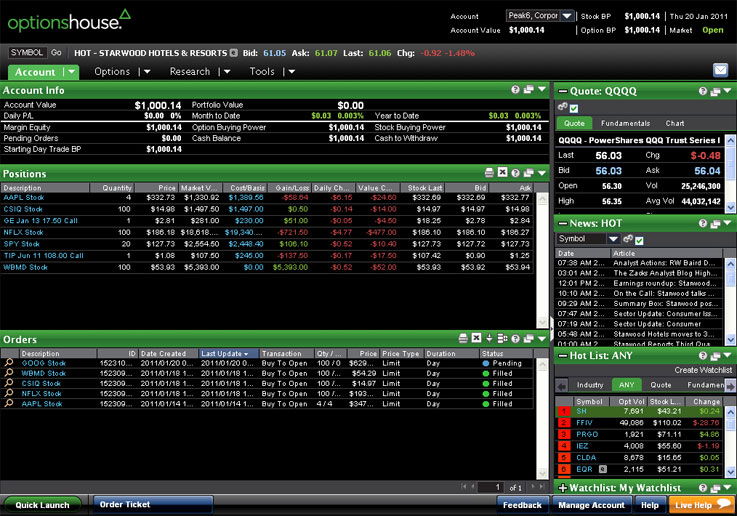The width and height of the screenshot is (737, 516).
Task: Click the Quick Launch button
Action: tap(42, 505)
